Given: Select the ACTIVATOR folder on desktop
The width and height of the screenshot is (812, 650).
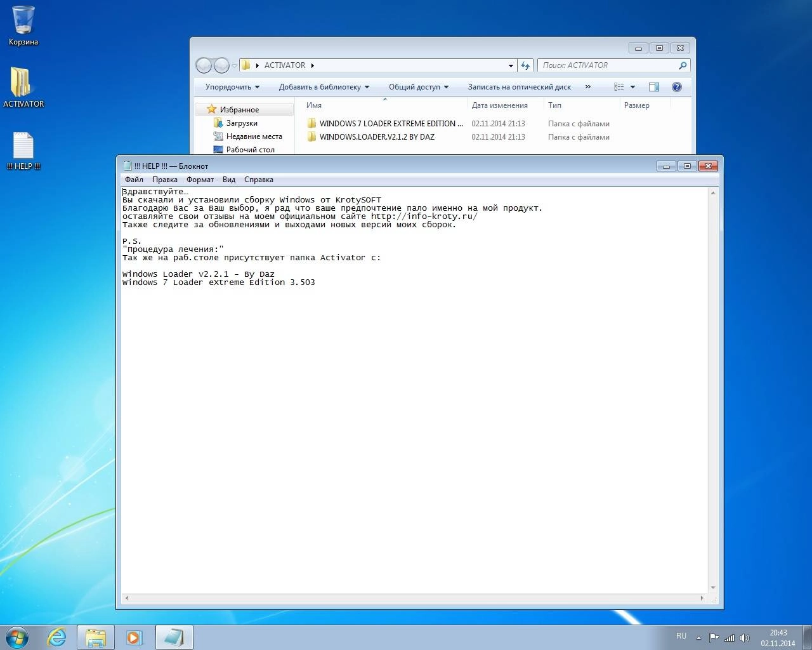Looking at the screenshot, I should (x=23, y=87).
